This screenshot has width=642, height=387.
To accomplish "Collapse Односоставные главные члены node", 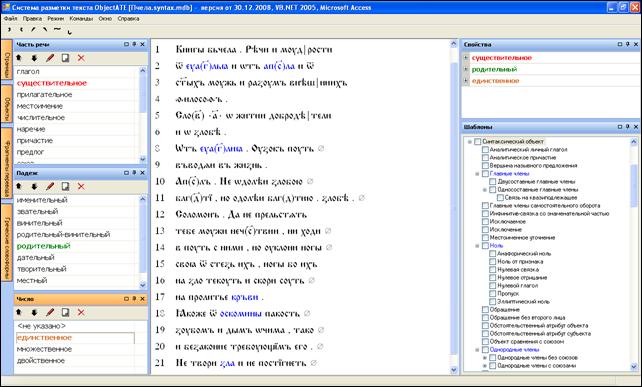I will pyautogui.click(x=485, y=190).
